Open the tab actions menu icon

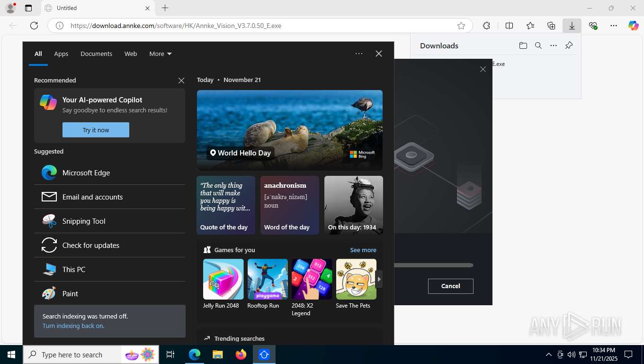[28, 8]
